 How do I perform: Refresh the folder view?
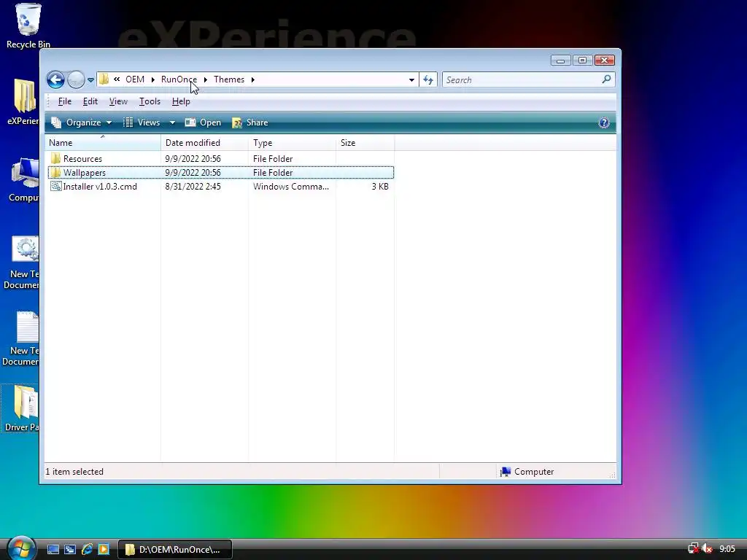[428, 80]
